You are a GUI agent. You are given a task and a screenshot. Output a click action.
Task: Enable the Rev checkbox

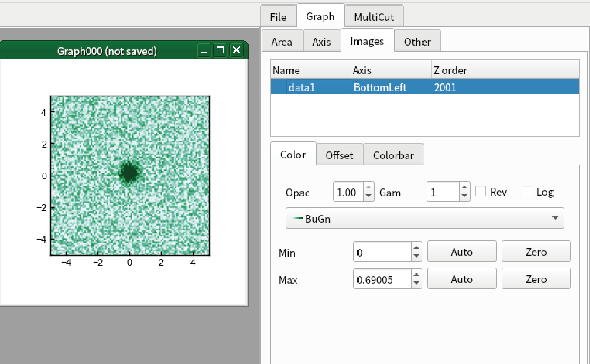[x=480, y=191]
